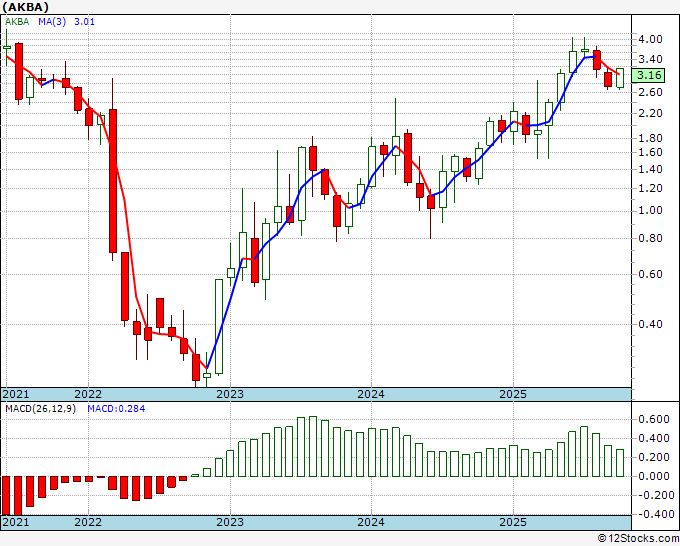Click the MA(3) indicator label
680x546 pixels.
coord(52,22)
